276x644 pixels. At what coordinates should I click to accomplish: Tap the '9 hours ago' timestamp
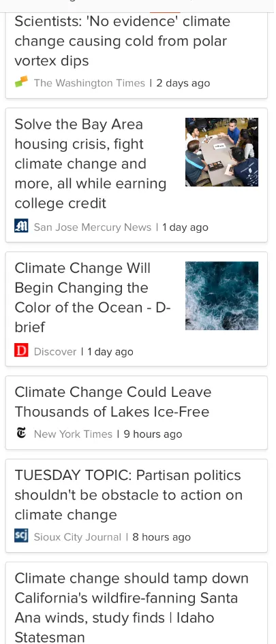[153, 434]
